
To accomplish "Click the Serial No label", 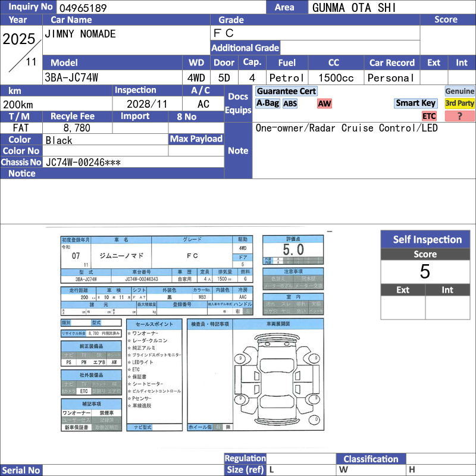I will (x=21, y=470).
